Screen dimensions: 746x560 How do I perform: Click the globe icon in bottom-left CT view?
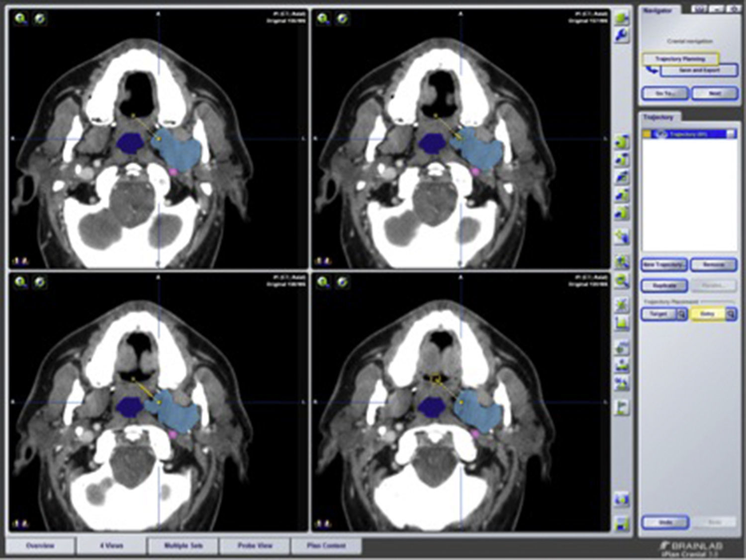tap(40, 282)
